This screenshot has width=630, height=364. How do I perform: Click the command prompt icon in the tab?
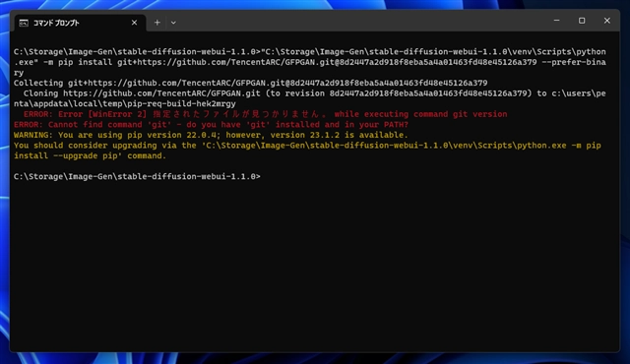click(24, 23)
